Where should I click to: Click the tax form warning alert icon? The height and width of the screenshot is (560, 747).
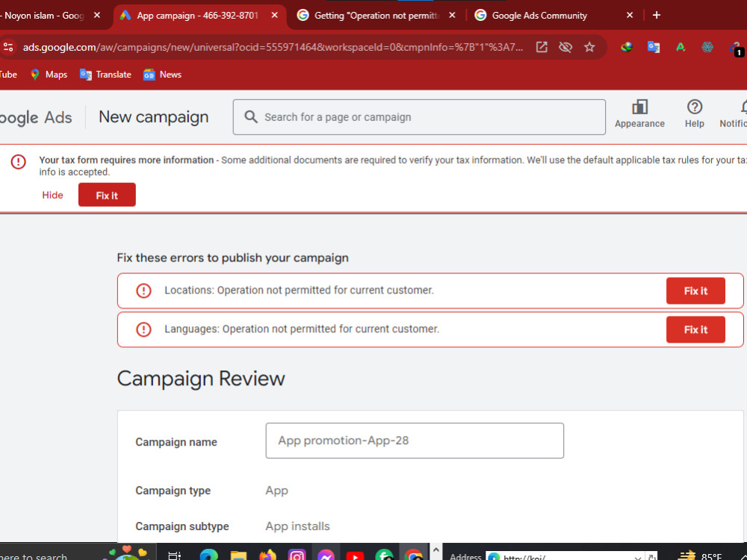pyautogui.click(x=18, y=161)
